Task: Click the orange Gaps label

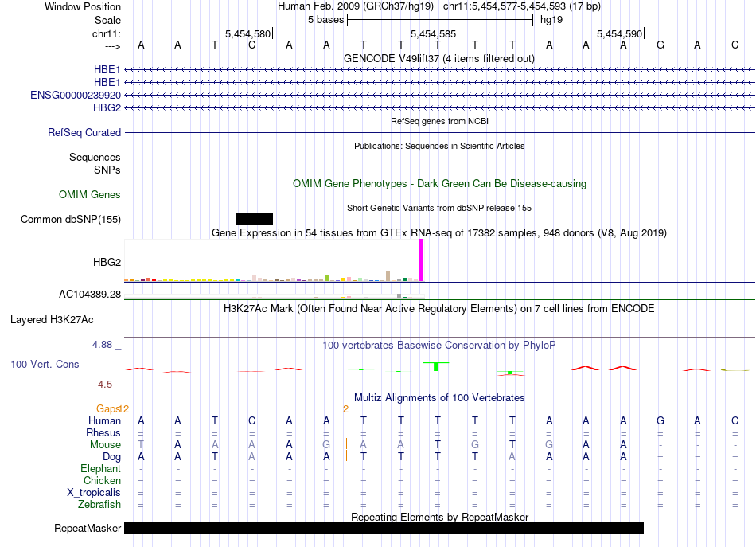Action: click(x=108, y=409)
